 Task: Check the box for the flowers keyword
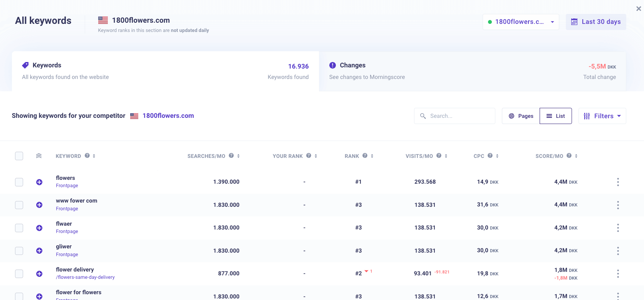point(19,182)
